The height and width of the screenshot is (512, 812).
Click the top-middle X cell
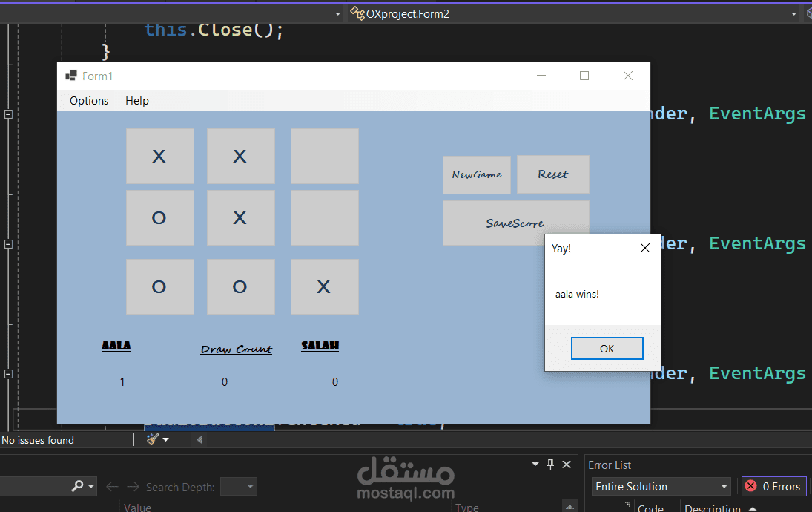pyautogui.click(x=241, y=156)
